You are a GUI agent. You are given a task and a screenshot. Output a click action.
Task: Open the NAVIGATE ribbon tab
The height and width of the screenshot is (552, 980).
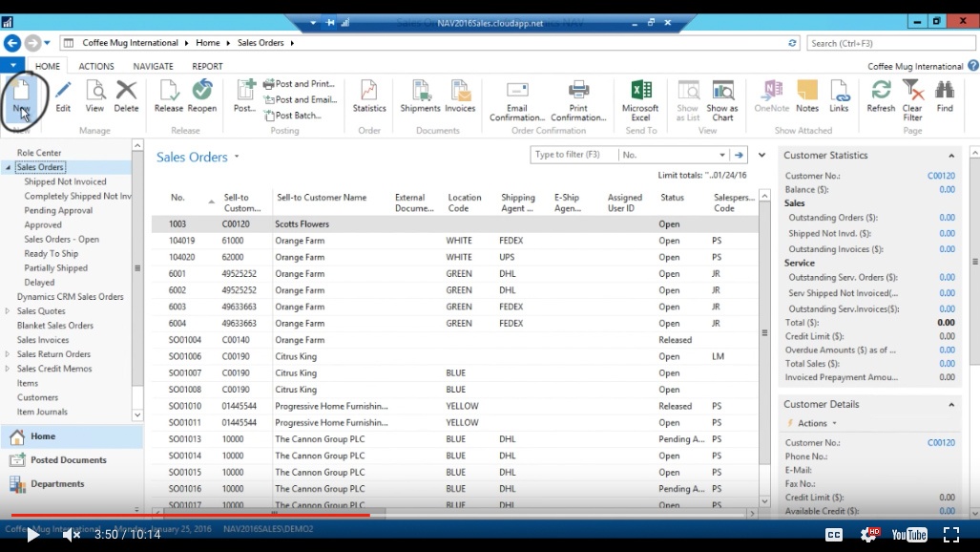(x=153, y=65)
